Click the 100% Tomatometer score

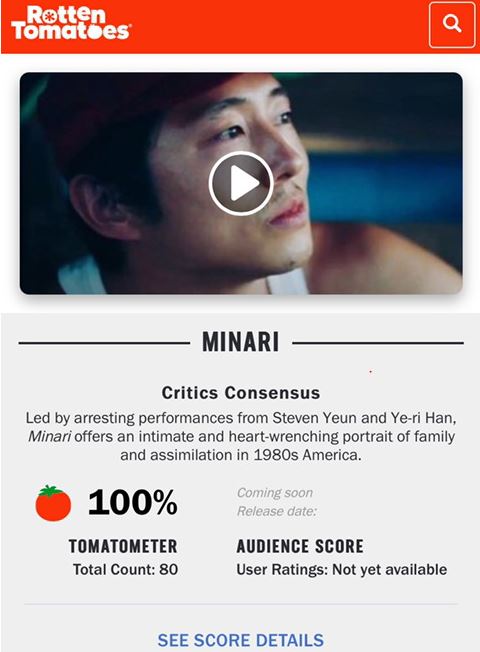133,503
